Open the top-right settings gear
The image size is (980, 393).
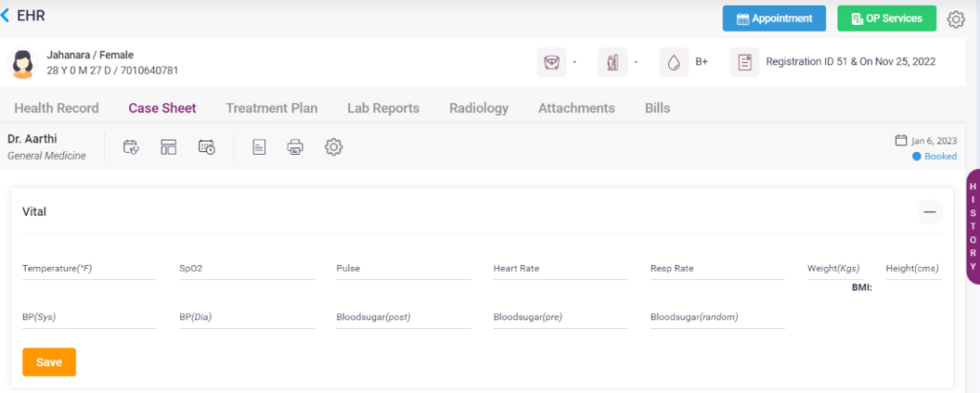pos(955,19)
